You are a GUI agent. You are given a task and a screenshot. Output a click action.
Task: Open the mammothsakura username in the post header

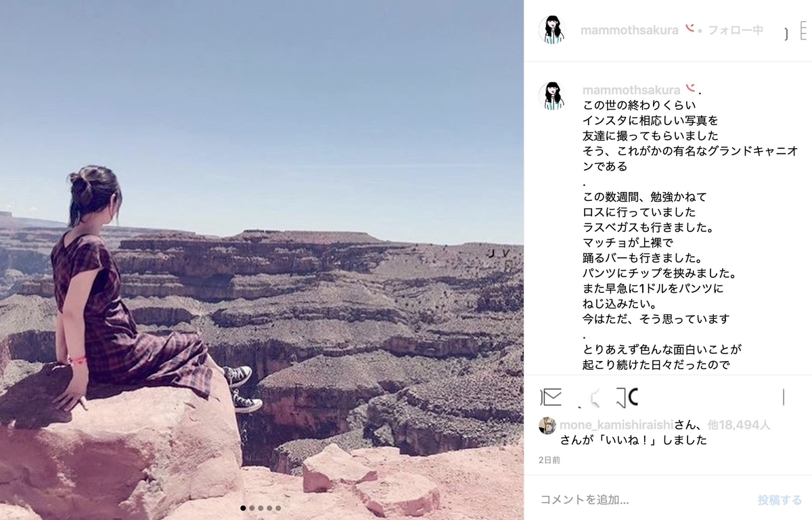tap(629, 30)
